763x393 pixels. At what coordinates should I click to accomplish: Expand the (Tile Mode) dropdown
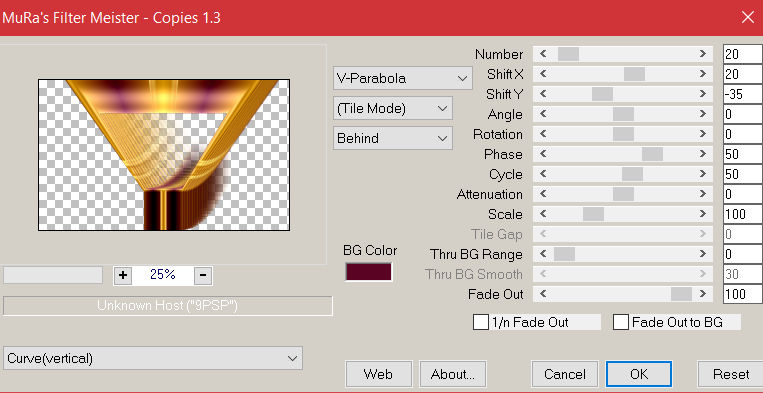(x=393, y=108)
